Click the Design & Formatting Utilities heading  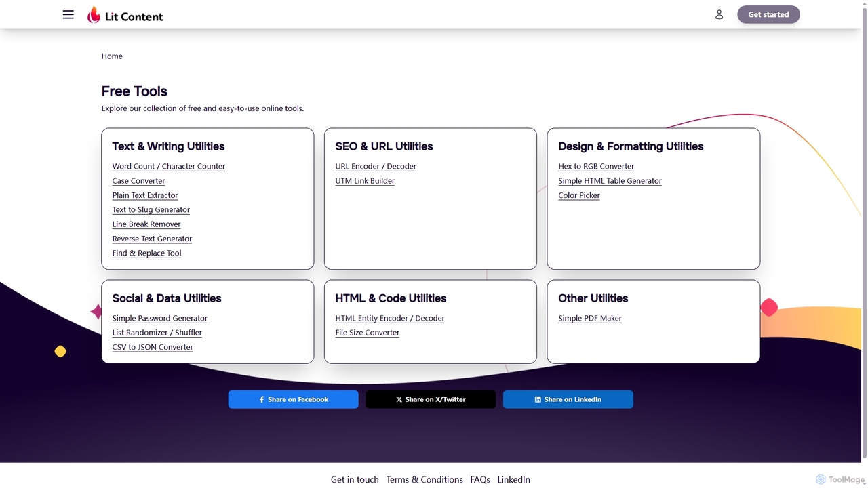coord(631,146)
